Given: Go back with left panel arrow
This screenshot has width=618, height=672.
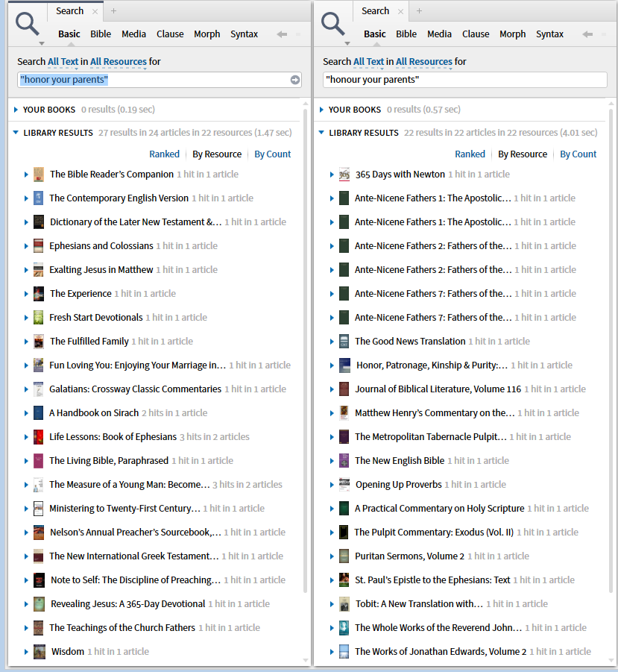Looking at the screenshot, I should (282, 34).
